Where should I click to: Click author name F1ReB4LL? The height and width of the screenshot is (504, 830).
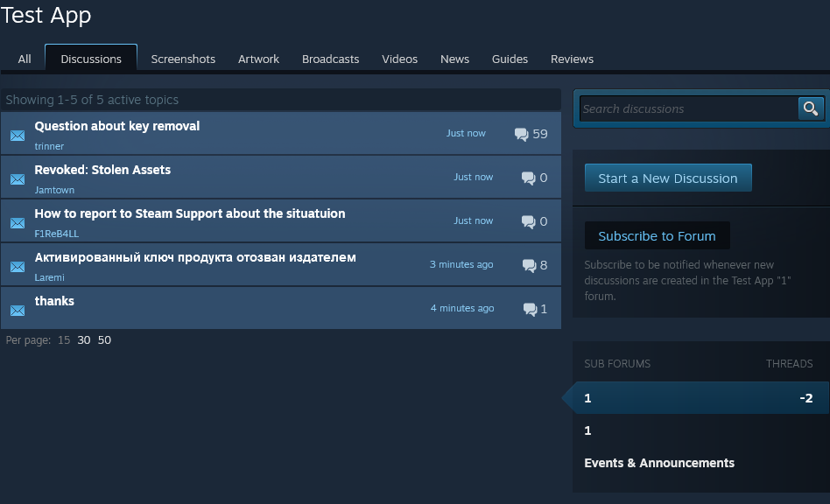(x=57, y=234)
